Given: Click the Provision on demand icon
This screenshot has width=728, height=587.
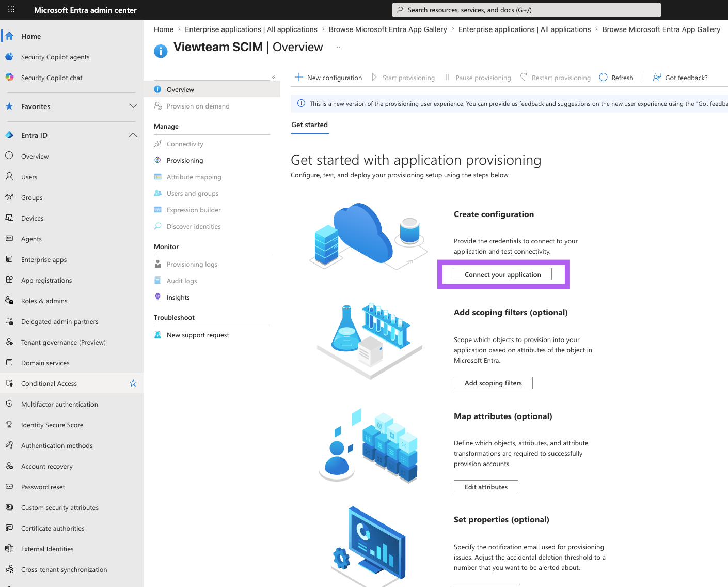Looking at the screenshot, I should click(158, 106).
